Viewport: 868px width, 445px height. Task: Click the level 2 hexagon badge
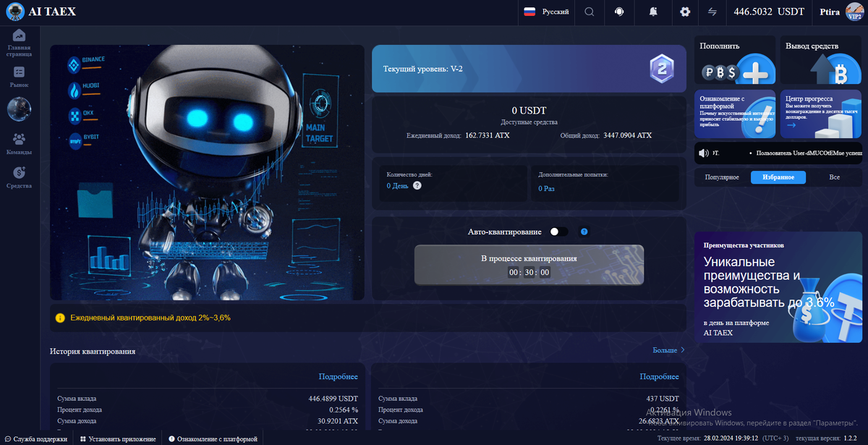(661, 69)
